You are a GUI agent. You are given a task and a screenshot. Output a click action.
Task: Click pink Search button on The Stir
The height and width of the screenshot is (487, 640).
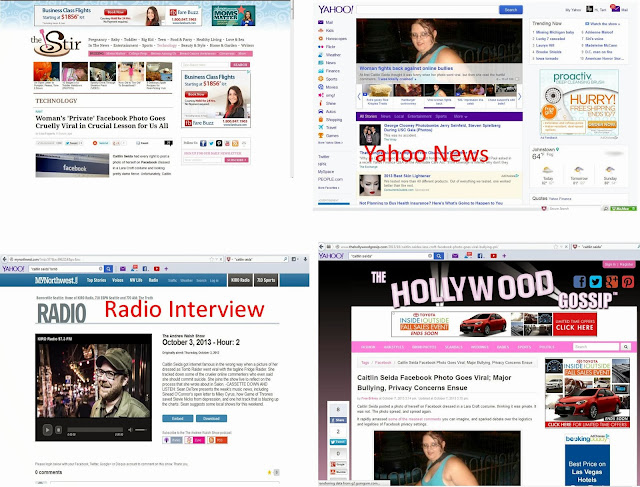tap(240, 64)
